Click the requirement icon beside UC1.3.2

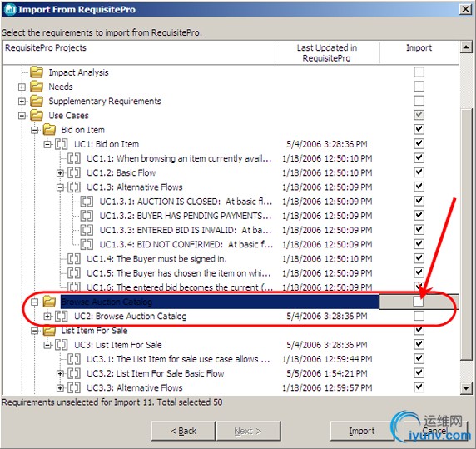click(x=87, y=216)
